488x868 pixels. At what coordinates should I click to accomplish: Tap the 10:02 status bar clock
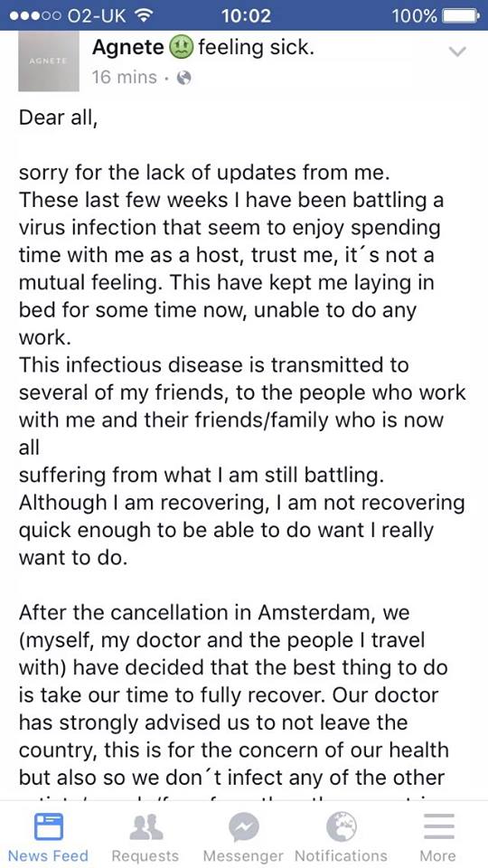(x=246, y=15)
